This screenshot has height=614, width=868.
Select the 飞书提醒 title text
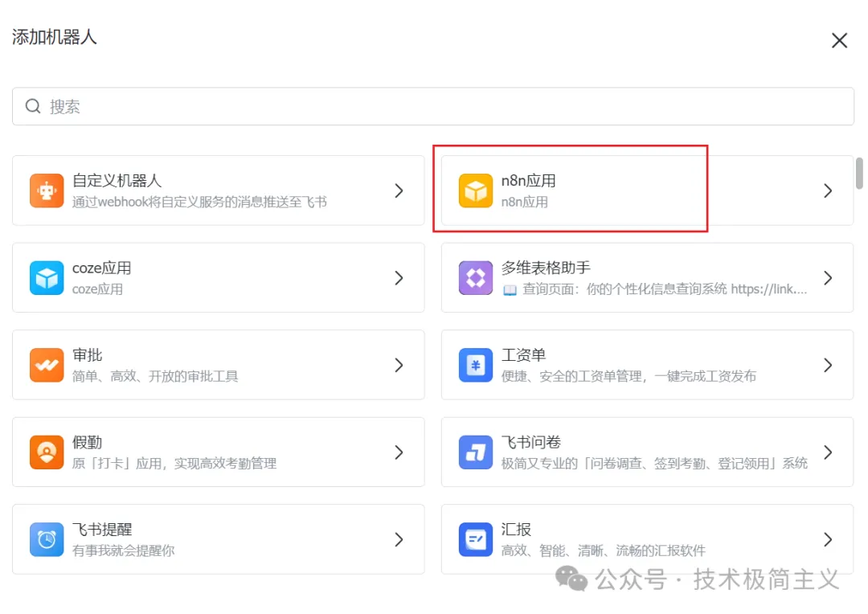pyautogui.click(x=102, y=530)
